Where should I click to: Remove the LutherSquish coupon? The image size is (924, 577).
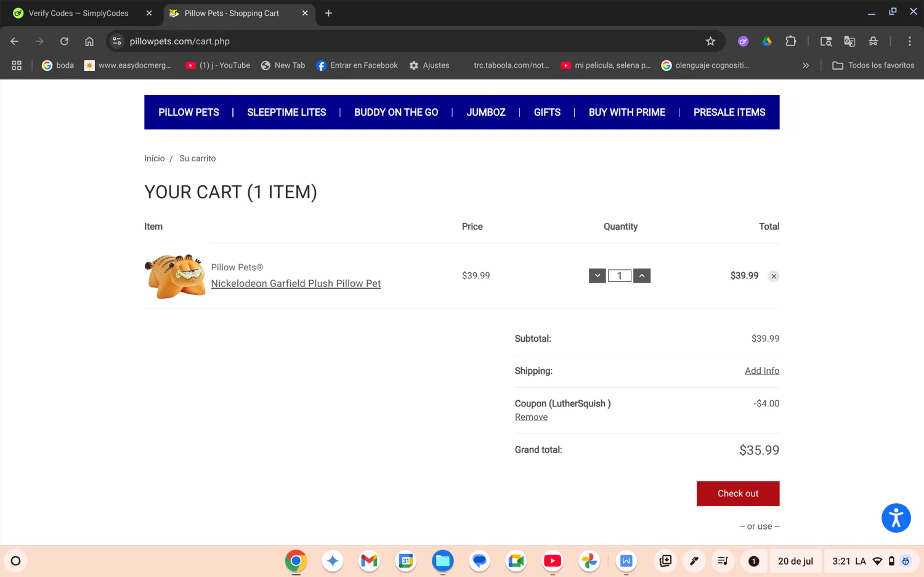[531, 418]
